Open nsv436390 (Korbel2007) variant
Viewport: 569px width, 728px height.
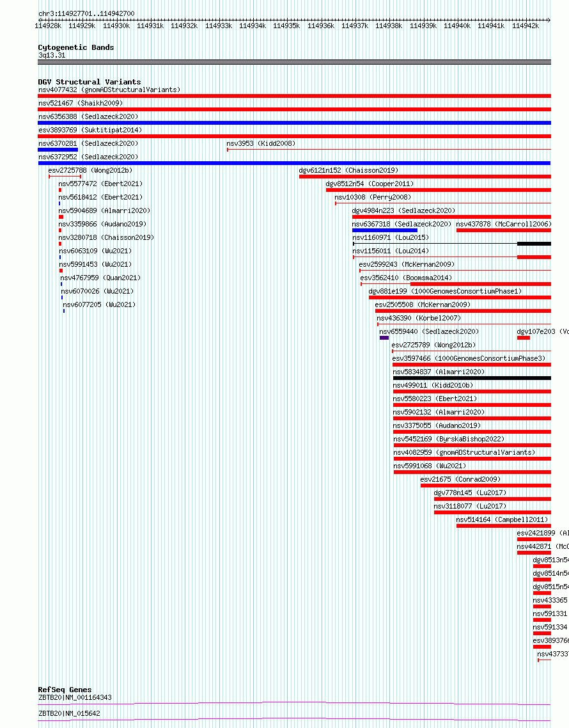click(x=419, y=319)
